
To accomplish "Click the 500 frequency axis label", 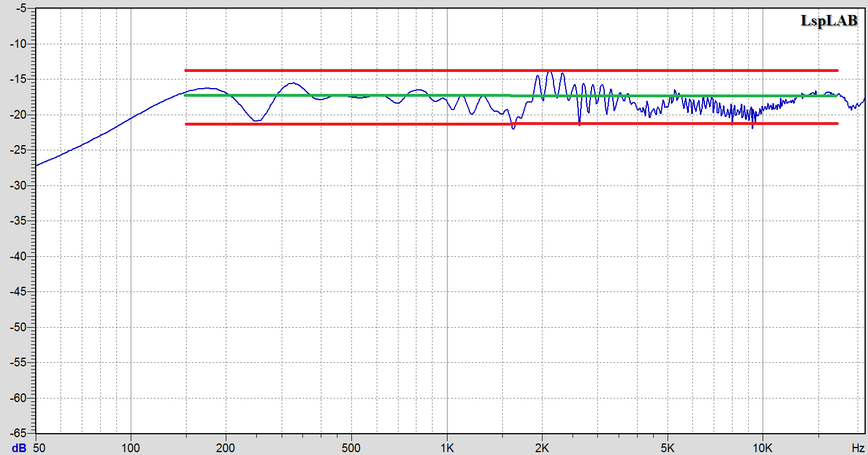I will (x=351, y=447).
